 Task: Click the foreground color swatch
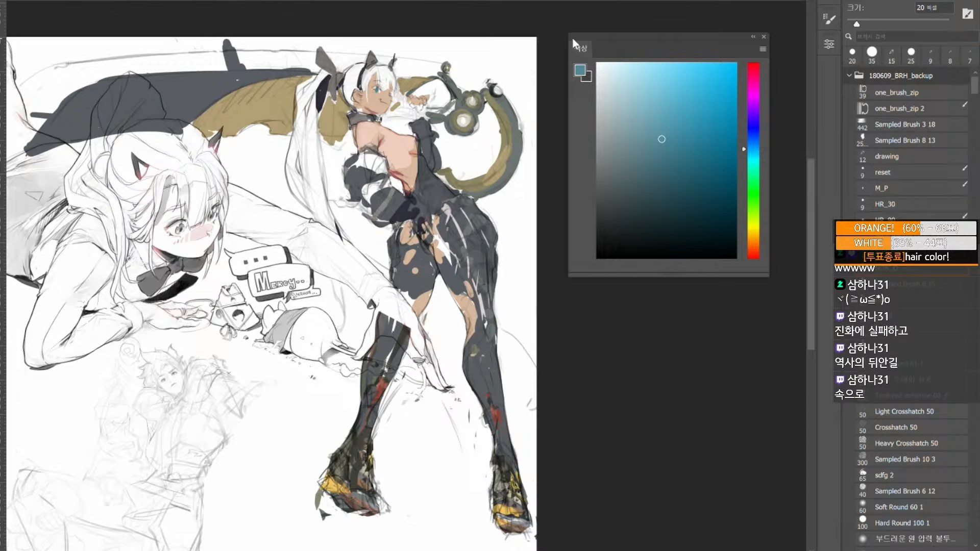(579, 70)
